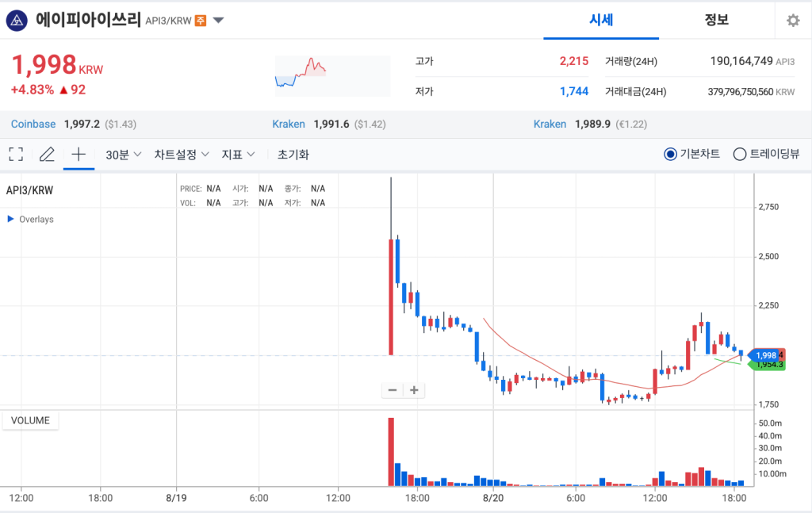Click the zoom in plus icon on chart

(413, 389)
